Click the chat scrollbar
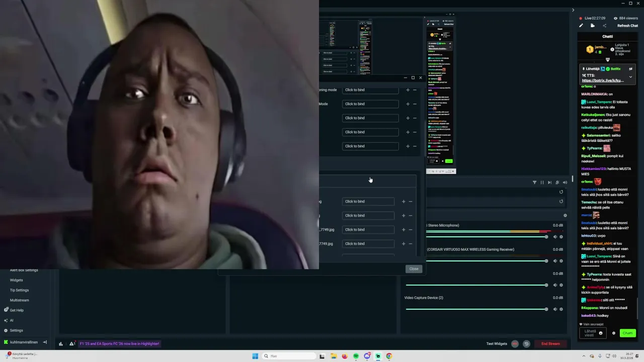The image size is (644, 362). [637, 309]
